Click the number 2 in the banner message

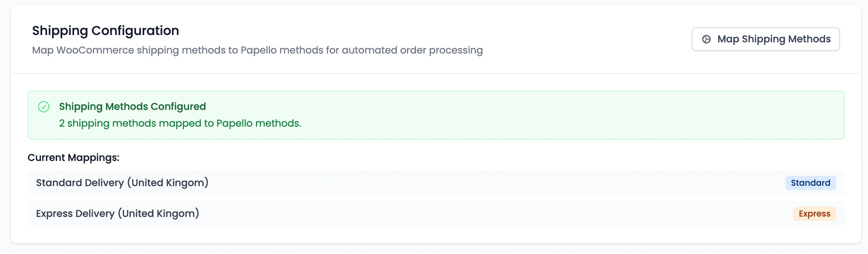(62, 123)
